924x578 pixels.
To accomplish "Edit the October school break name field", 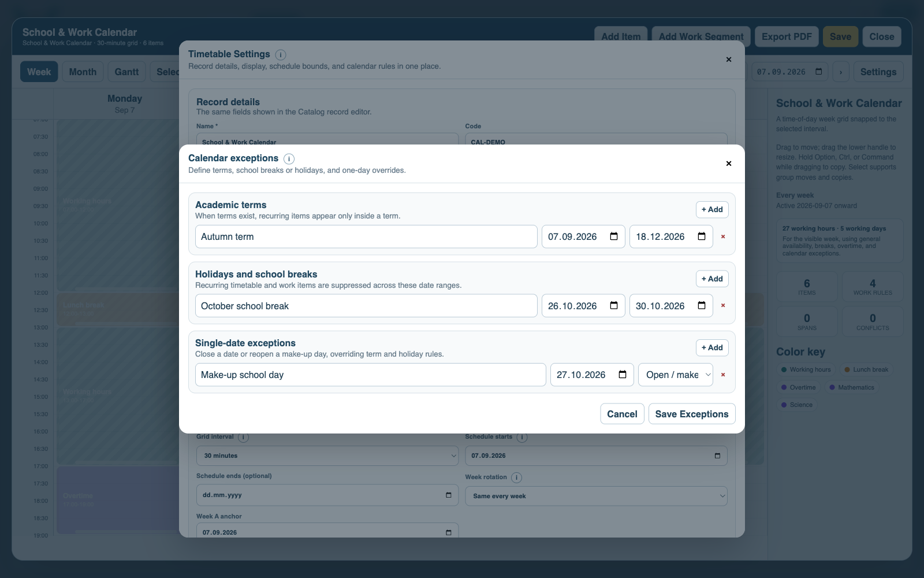I will 366,306.
